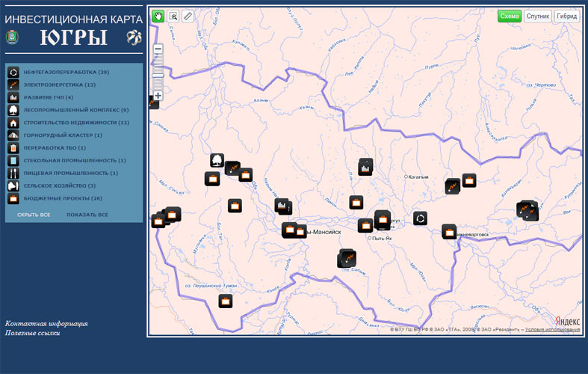Open Бюджетные проекты (26) label
The image size is (588, 374).
[x=63, y=198]
